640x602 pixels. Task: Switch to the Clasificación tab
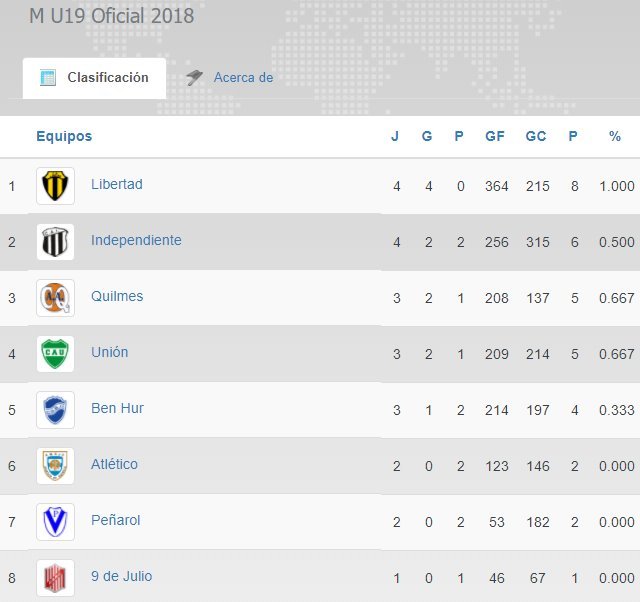(95, 78)
